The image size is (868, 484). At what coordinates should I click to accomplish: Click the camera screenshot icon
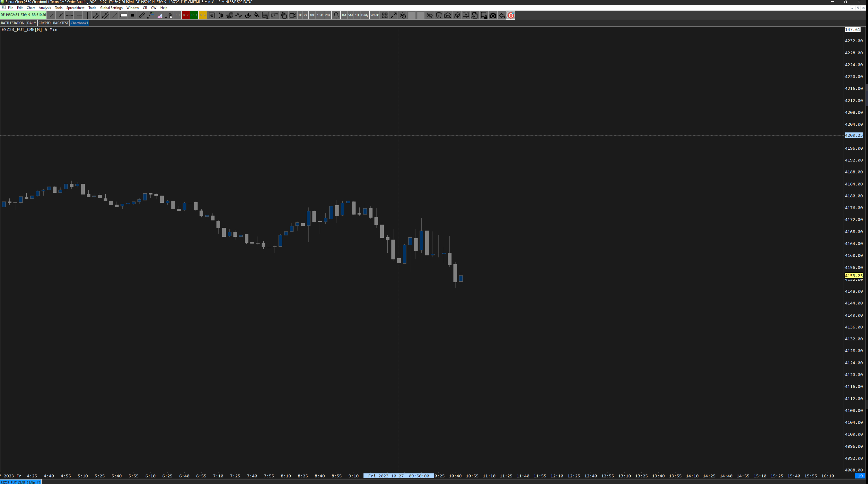493,15
